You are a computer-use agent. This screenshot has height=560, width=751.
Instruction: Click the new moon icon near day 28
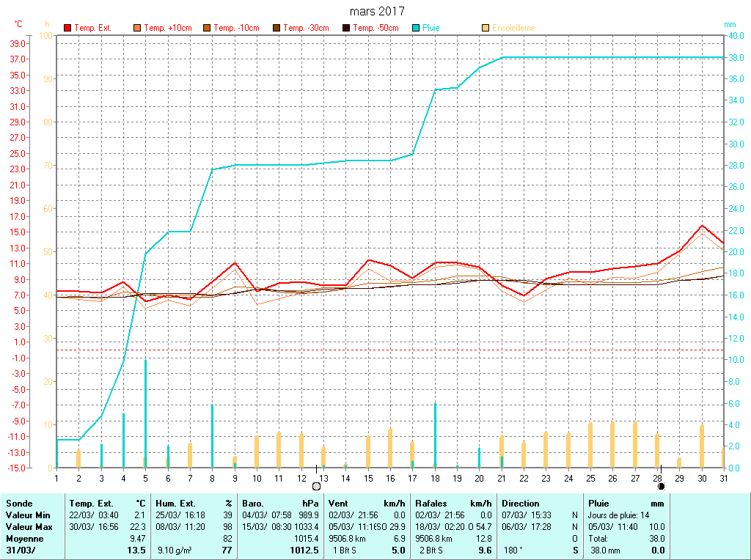661,485
